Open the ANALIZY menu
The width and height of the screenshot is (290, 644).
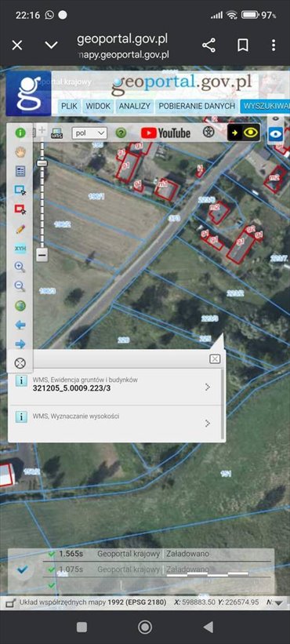tap(135, 106)
